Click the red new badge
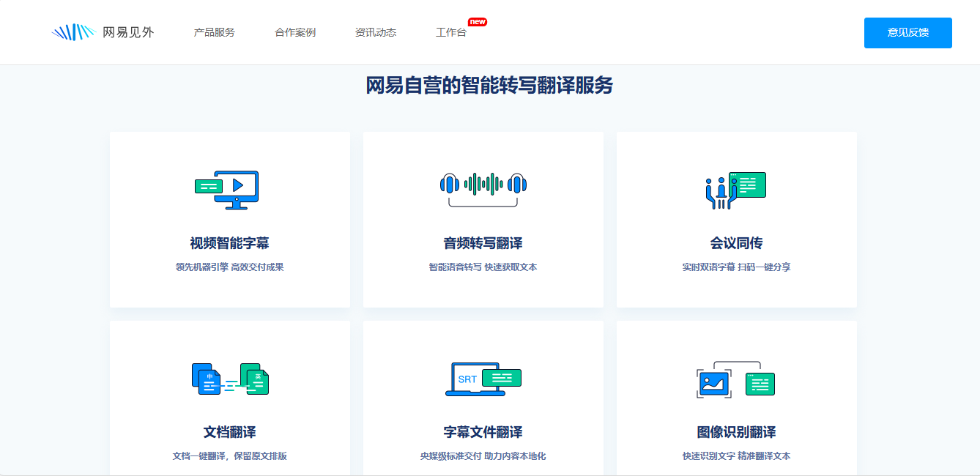980x476 pixels. click(478, 22)
